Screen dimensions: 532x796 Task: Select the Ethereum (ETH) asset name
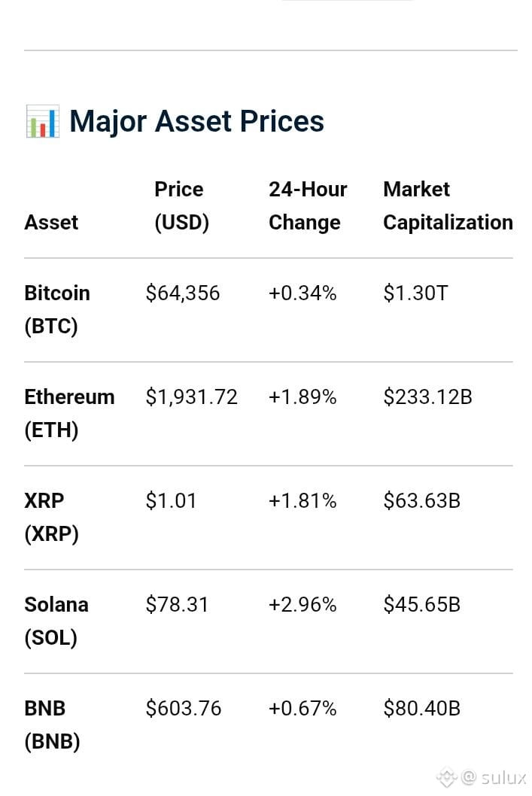(x=69, y=413)
